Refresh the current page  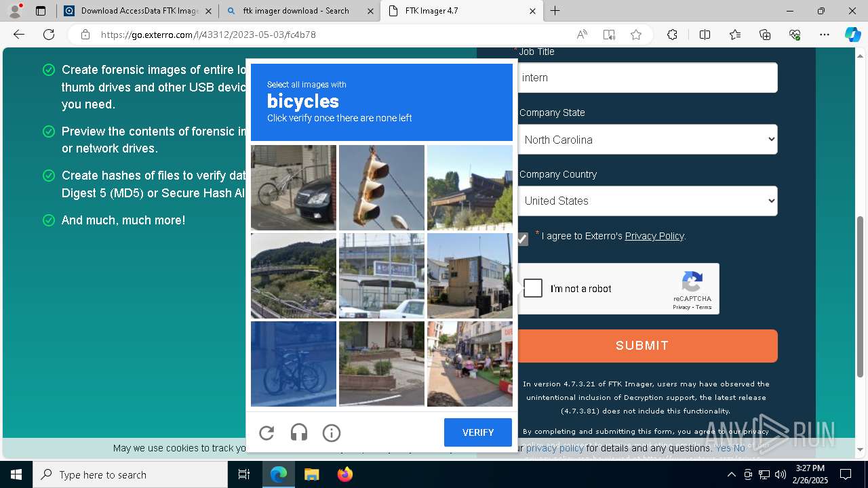click(x=49, y=35)
